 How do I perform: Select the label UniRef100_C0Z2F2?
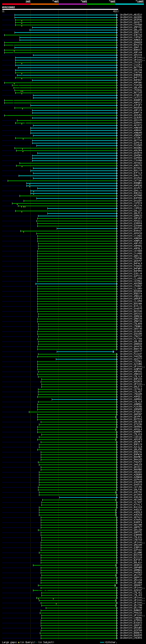point(131,65)
